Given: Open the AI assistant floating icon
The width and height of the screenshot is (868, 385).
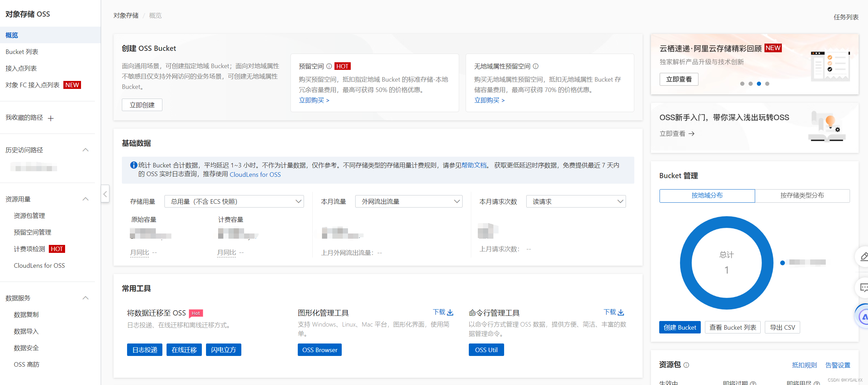Looking at the screenshot, I should pos(864,316).
